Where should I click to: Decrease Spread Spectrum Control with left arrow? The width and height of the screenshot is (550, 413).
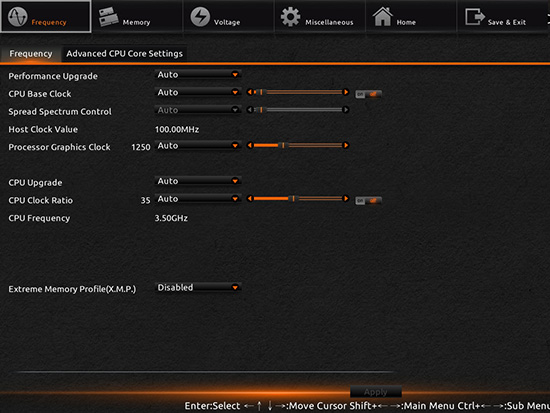click(x=249, y=110)
